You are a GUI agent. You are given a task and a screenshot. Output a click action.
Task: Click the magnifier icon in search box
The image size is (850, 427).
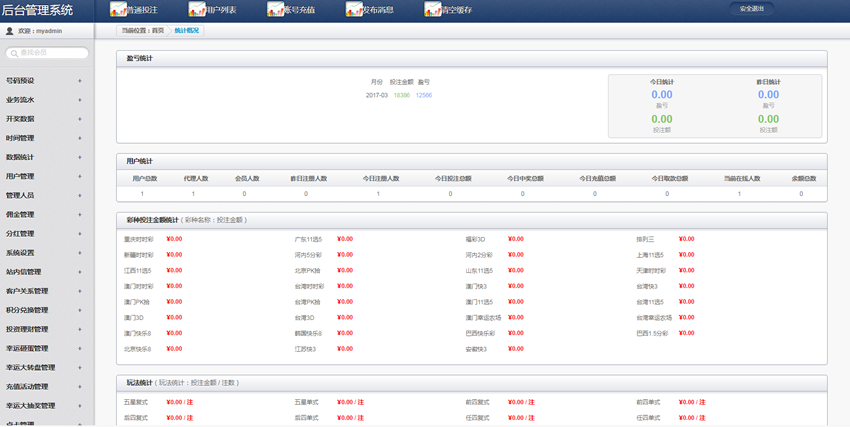14,53
